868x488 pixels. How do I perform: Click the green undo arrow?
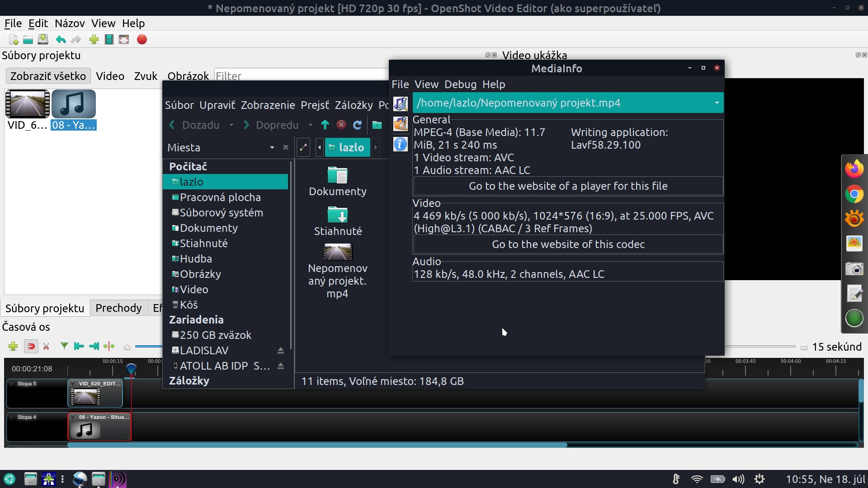pyautogui.click(x=61, y=40)
